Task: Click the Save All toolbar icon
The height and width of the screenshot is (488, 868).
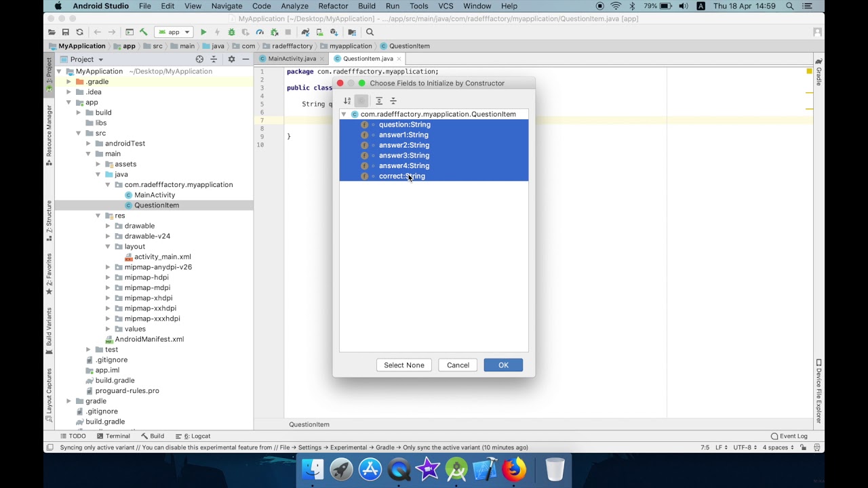Action: pyautogui.click(x=65, y=32)
